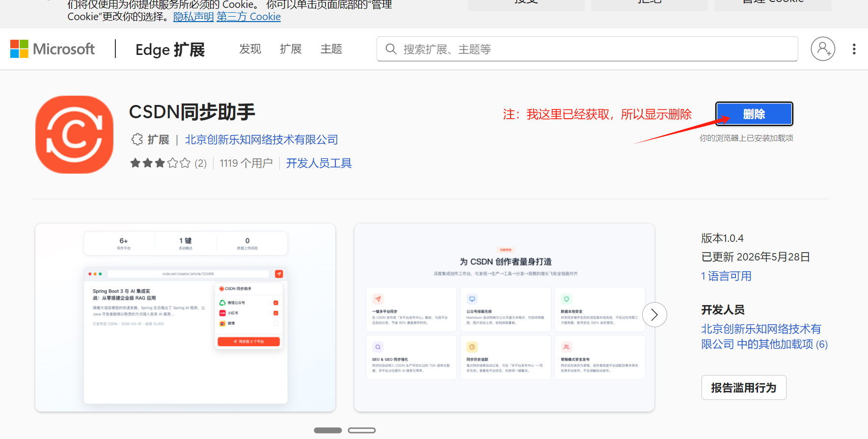Screen dimensions: 868x439
Task: Click the CSDN同步助手 extension logo
Action: (74, 134)
